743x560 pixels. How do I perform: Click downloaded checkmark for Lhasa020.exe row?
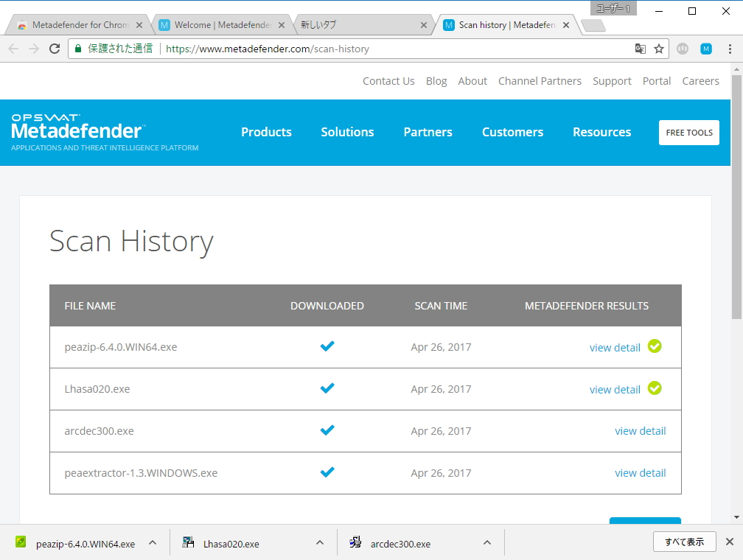coord(327,388)
